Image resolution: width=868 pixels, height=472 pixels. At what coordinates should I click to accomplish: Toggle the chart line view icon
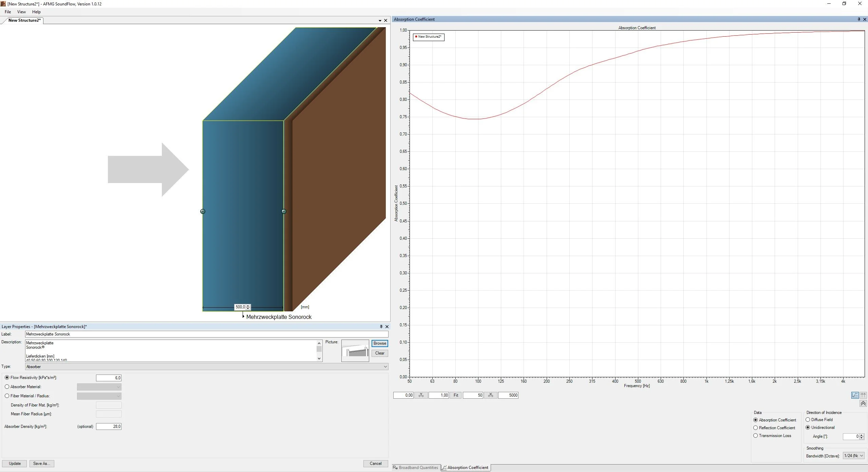click(855, 395)
